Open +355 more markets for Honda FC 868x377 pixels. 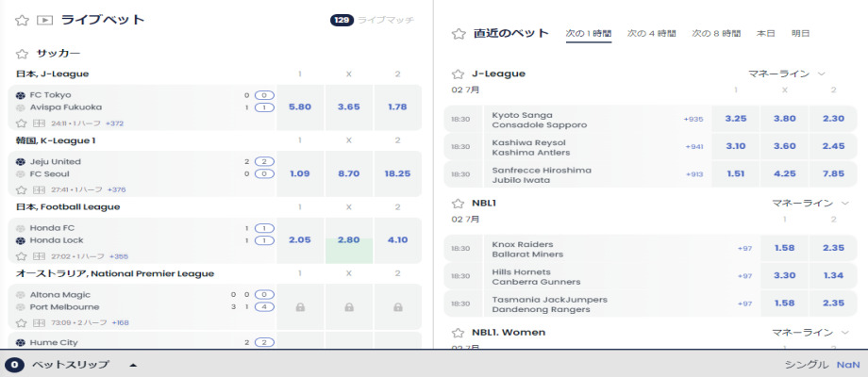click(x=119, y=256)
